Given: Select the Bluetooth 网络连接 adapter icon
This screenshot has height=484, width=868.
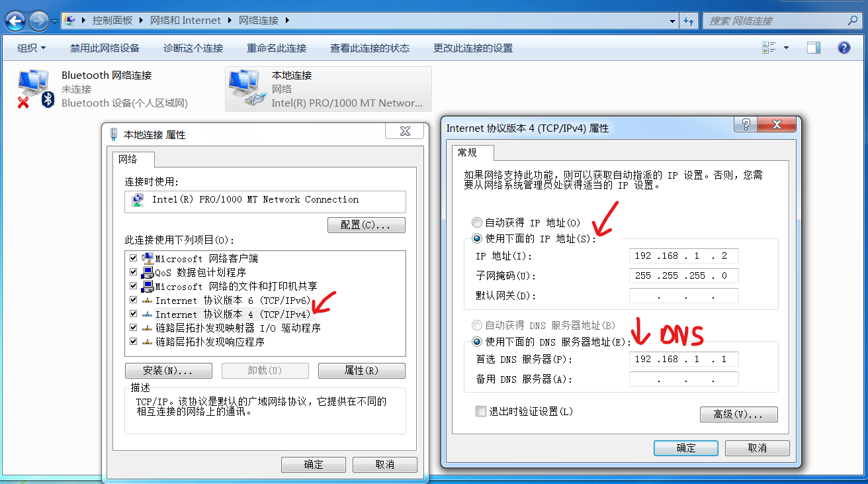Looking at the screenshot, I should point(33,89).
